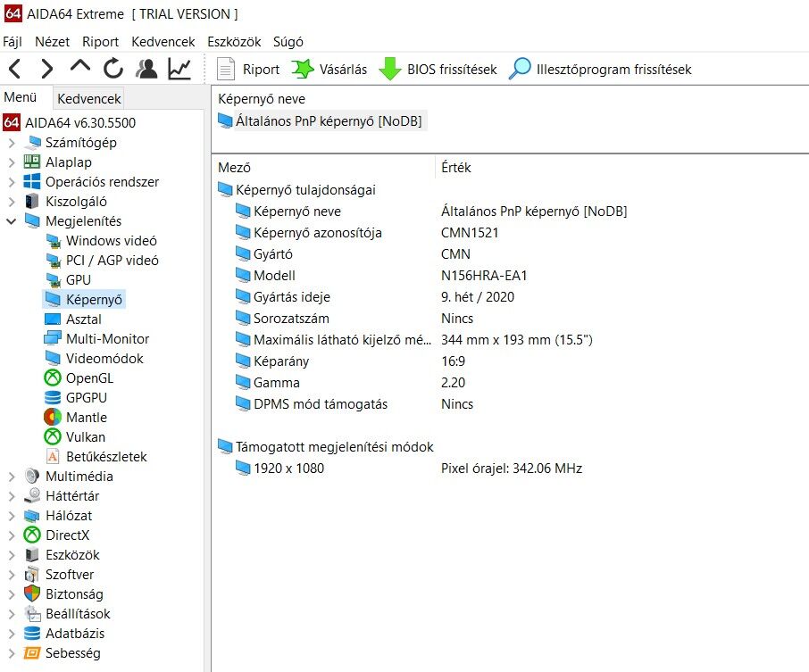Switch to the Kedvencek sidebar tab
This screenshot has width=809, height=672.
[88, 98]
